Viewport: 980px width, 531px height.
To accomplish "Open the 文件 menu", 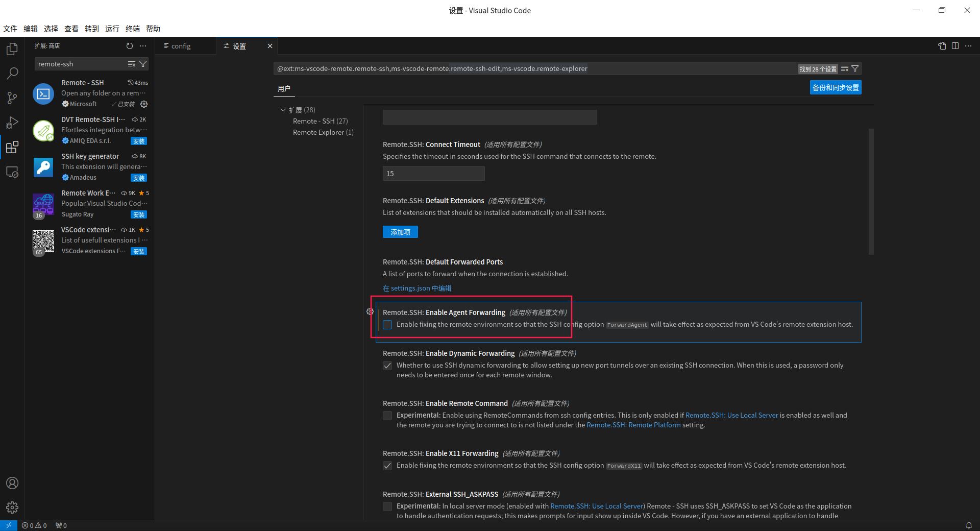I will [x=10, y=29].
